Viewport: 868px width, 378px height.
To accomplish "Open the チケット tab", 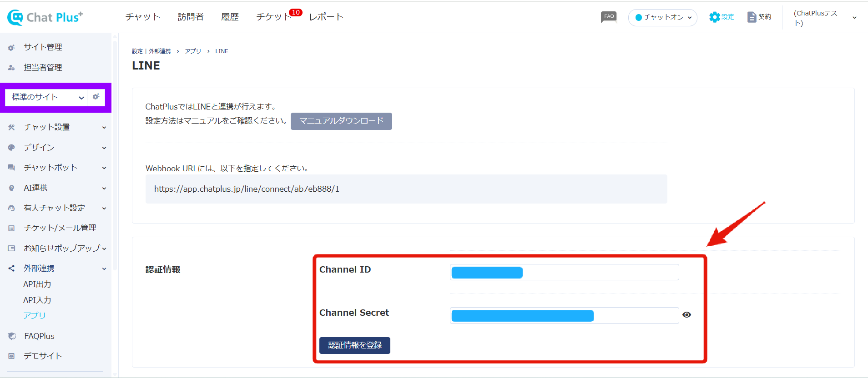I will (273, 17).
